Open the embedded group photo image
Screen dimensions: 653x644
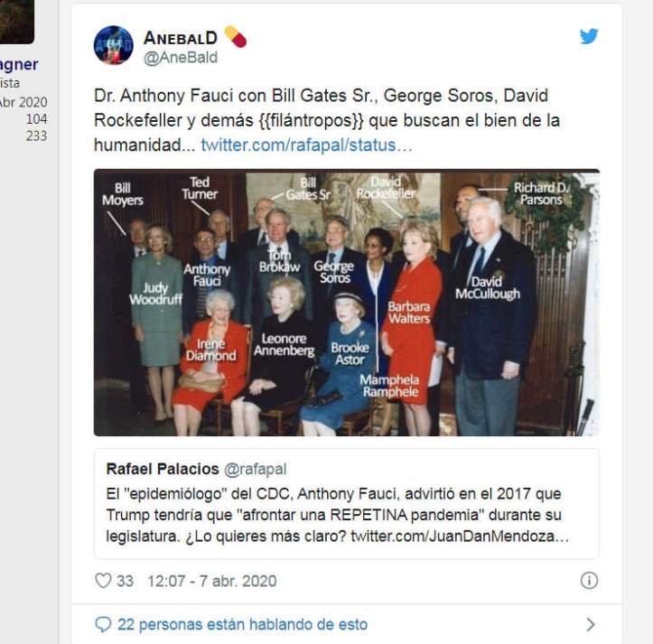point(347,303)
